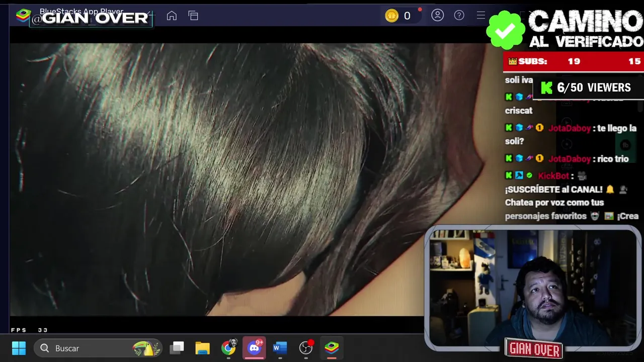Viewport: 644px width, 362px height.
Task: Open Google Chrome from taskbar
Action: tap(228, 348)
